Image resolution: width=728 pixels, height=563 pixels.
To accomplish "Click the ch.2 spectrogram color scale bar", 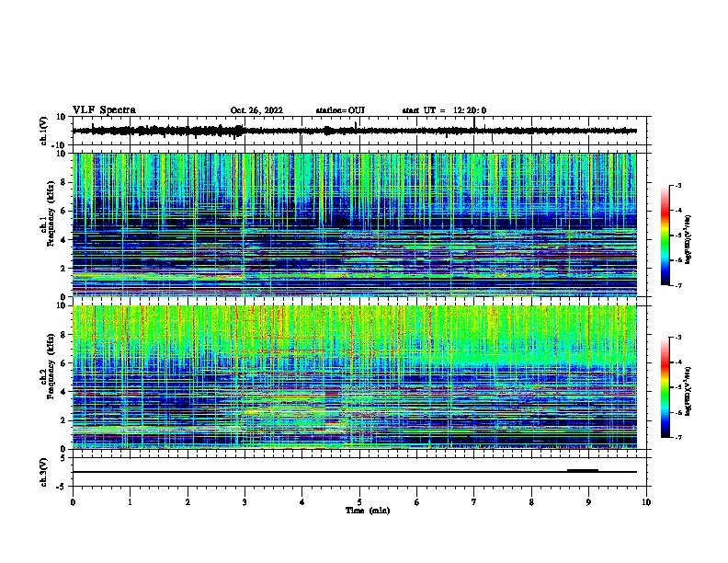I will 665,387.
